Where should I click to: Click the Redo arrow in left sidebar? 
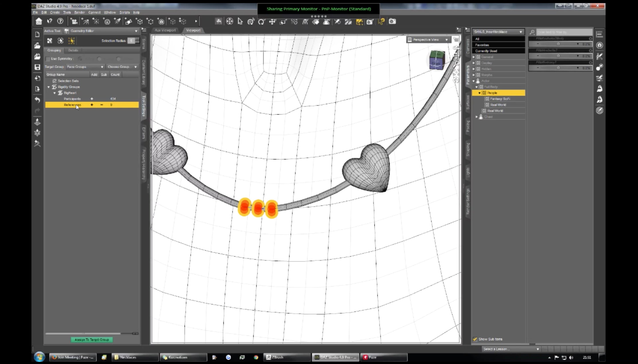pyautogui.click(x=37, y=110)
